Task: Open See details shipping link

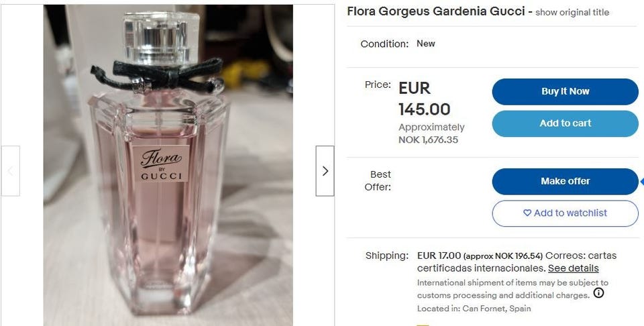Action: coord(574,268)
